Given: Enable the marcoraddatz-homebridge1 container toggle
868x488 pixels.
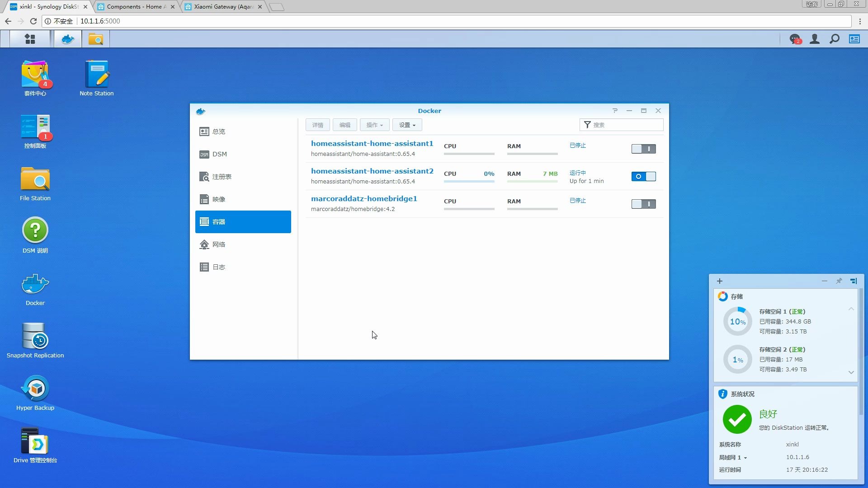Looking at the screenshot, I should tap(643, 204).
